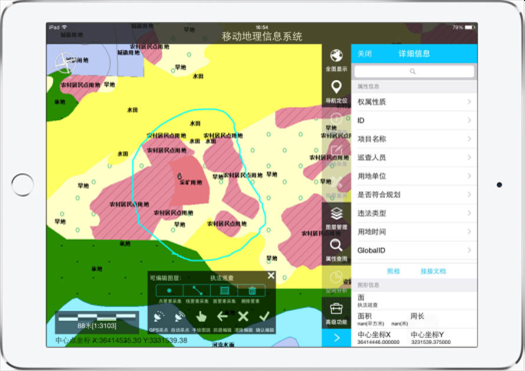The width and height of the screenshot is (525, 371).
Task: Choose the polygon feature collection tool
Action: point(225,291)
